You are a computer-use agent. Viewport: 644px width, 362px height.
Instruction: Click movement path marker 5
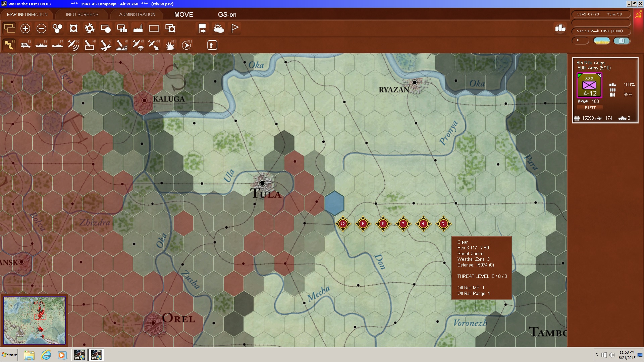(x=443, y=224)
